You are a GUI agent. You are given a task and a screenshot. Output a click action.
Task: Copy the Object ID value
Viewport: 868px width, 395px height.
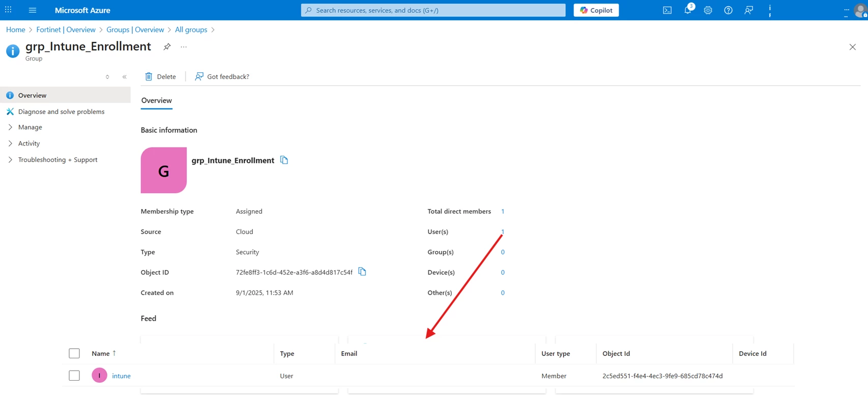click(362, 272)
